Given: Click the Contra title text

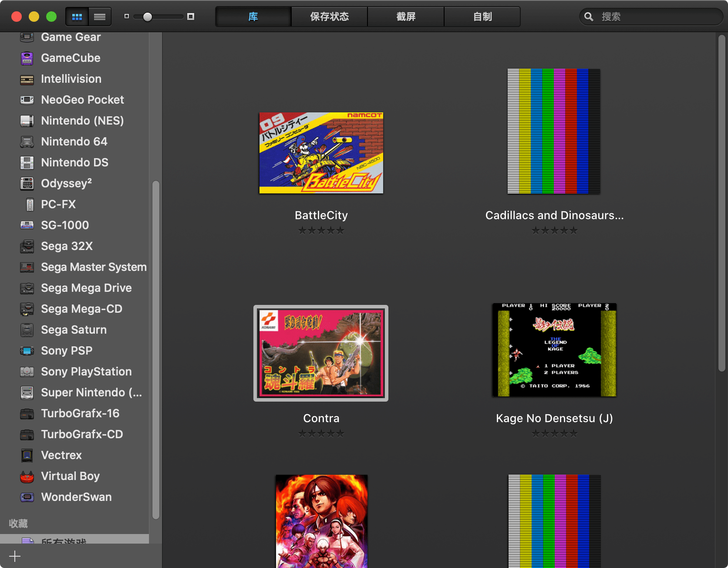Looking at the screenshot, I should coord(321,418).
